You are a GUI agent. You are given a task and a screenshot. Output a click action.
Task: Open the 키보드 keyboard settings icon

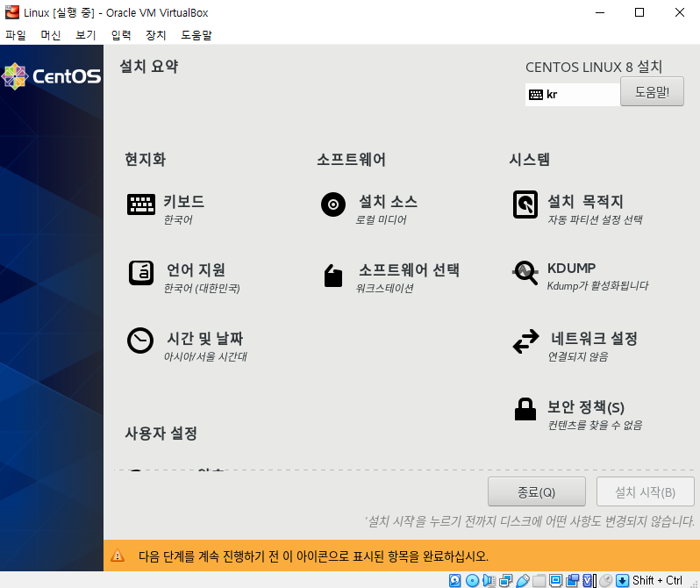point(141,204)
